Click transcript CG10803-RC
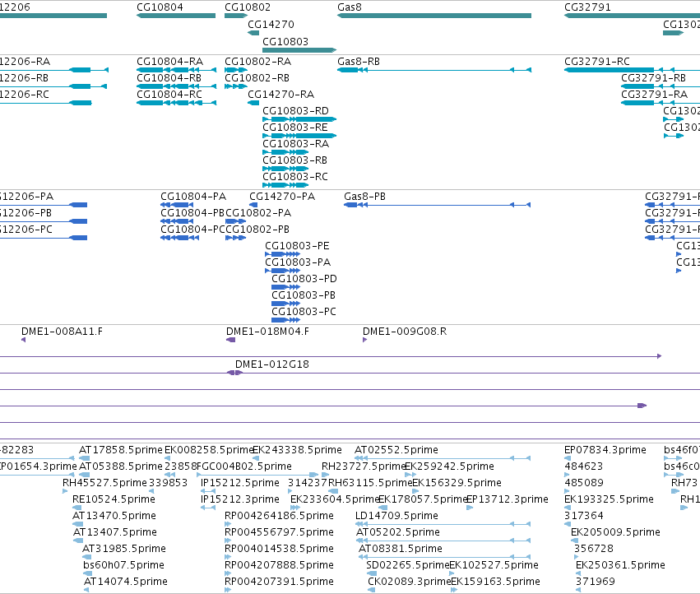This screenshot has height=594, width=700. pyautogui.click(x=285, y=185)
